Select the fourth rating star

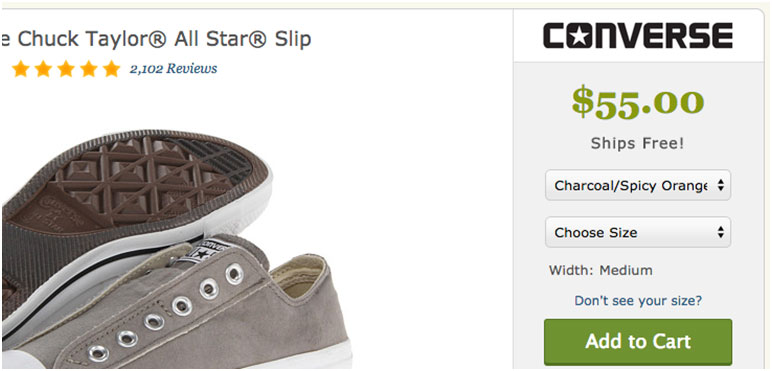coord(89,69)
